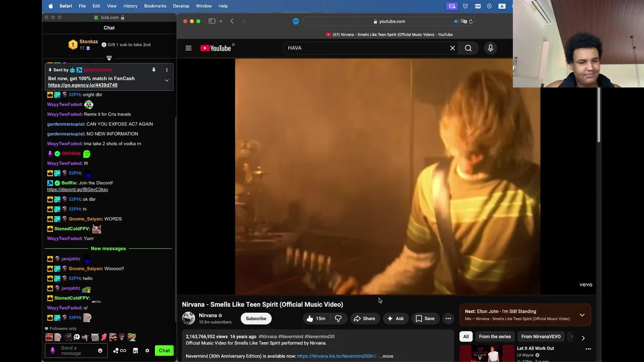Dislike the Nirvana video
Viewport: 644px width, 362px height.
tap(338, 318)
